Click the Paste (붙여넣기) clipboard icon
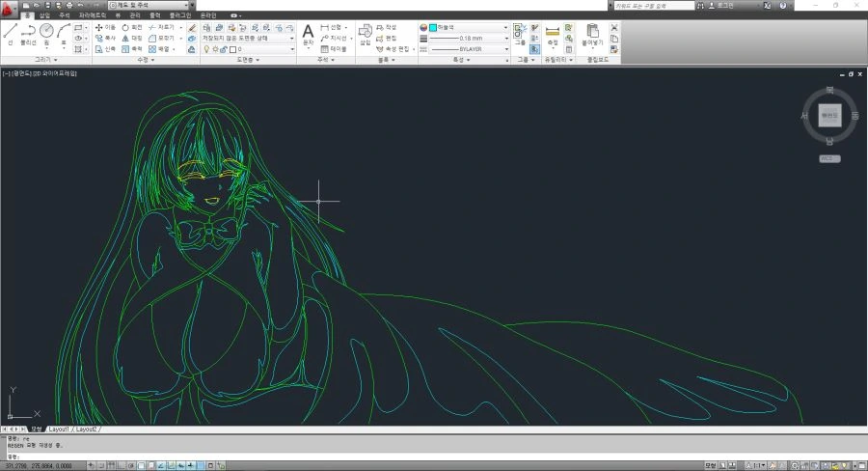This screenshot has width=868, height=471. [x=592, y=35]
